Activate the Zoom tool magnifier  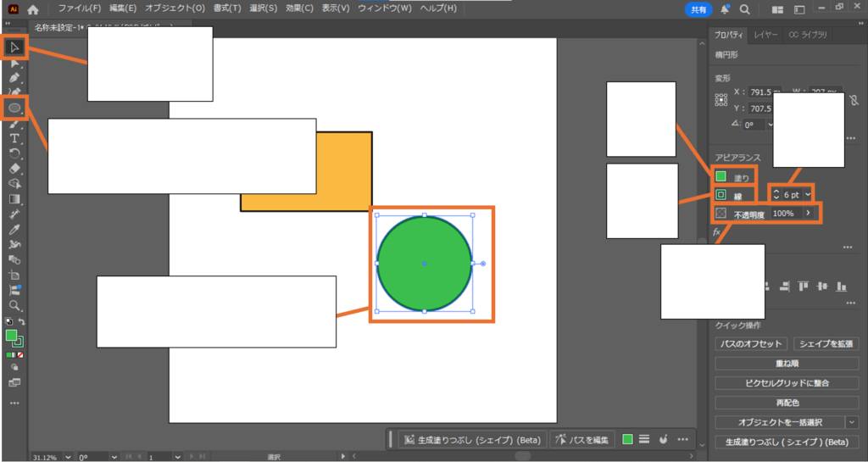tap(14, 304)
